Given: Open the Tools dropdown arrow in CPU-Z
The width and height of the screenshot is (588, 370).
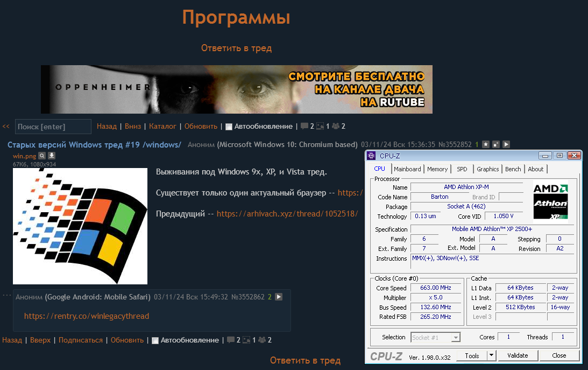Looking at the screenshot, I should [491, 355].
